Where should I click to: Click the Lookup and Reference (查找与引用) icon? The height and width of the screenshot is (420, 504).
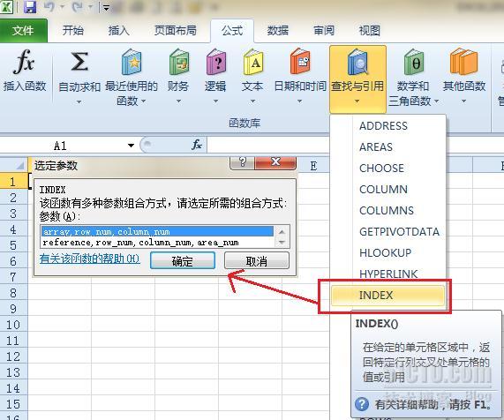tap(357, 62)
